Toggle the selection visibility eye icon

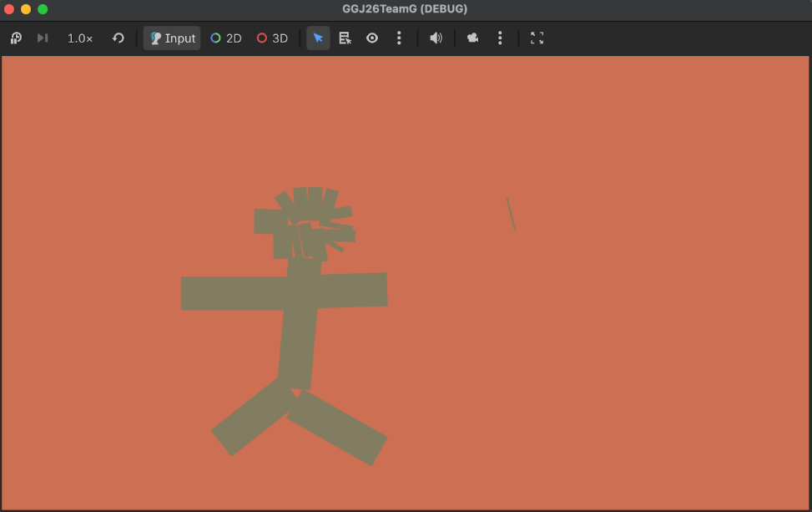point(372,38)
